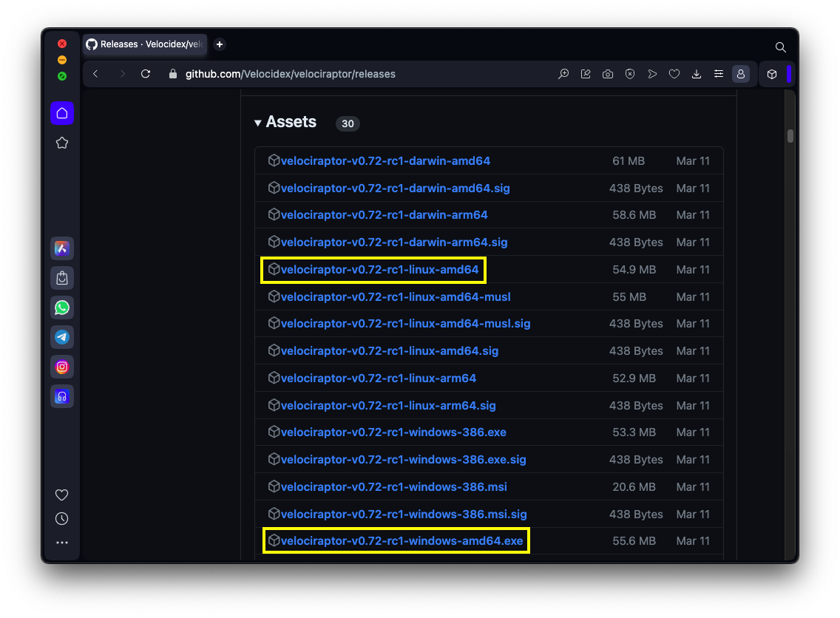Screen dimensions: 840x618
Task: Click the edit page icon in address bar
Action: tap(586, 74)
